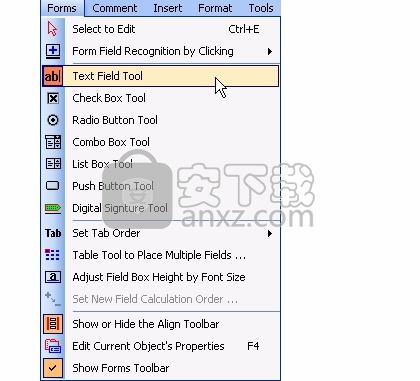Open the Insert menu
The image size is (420, 381).
[x=168, y=8]
